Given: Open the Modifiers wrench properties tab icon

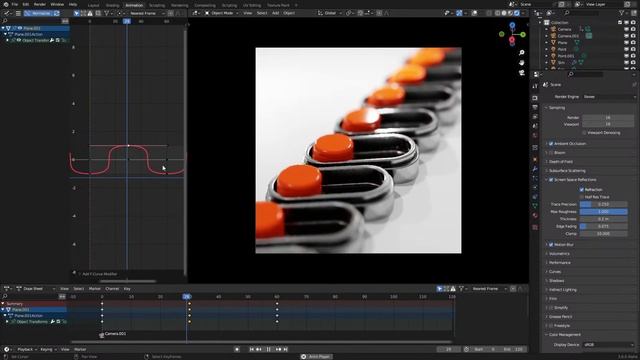Looking at the screenshot, I should click(535, 169).
